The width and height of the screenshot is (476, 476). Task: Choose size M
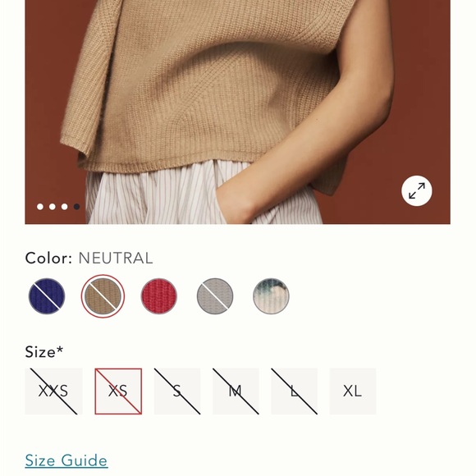coord(236,391)
